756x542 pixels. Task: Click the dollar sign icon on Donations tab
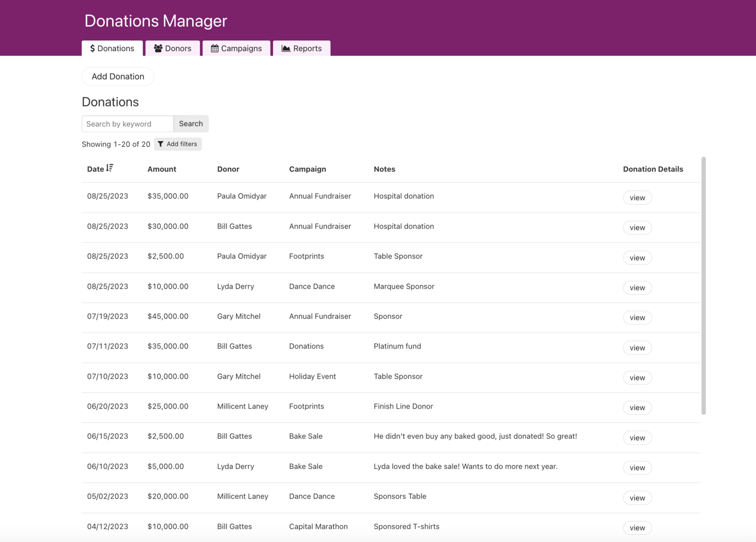tap(92, 48)
